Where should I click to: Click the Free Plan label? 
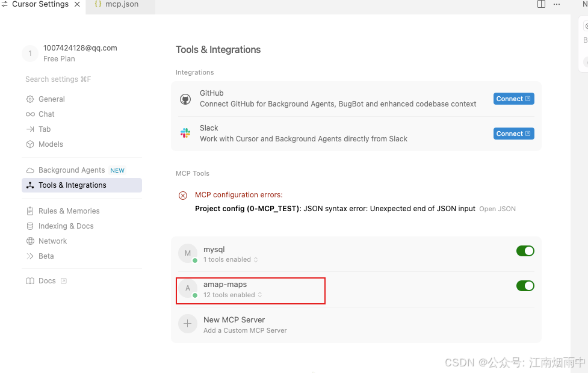(x=59, y=59)
